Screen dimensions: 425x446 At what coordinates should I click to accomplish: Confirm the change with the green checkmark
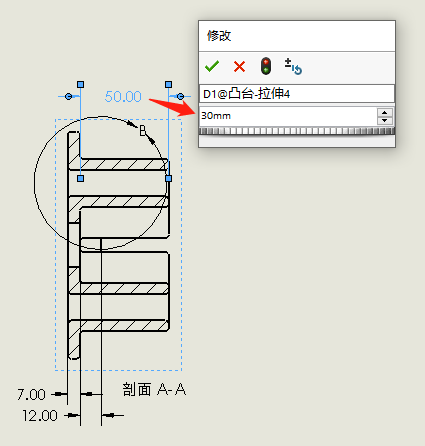(x=212, y=66)
